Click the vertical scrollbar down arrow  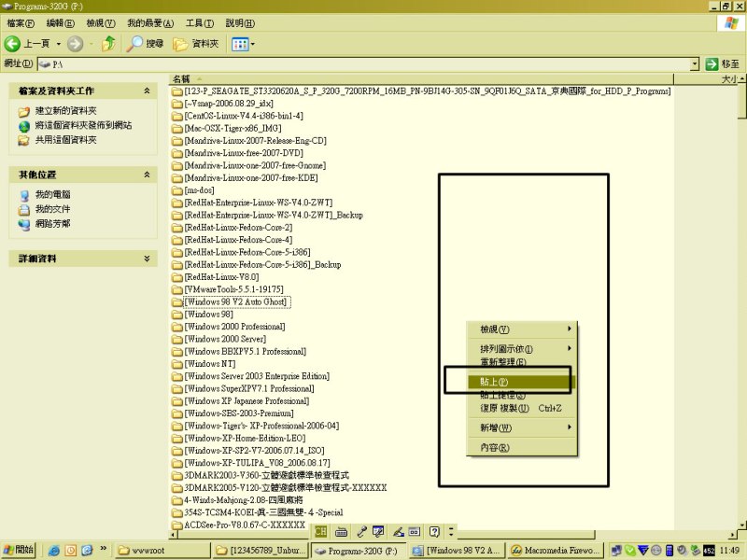[742, 525]
